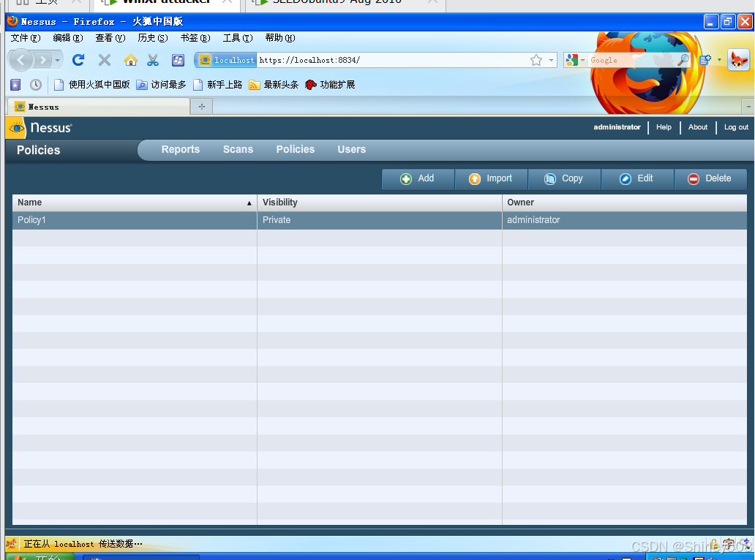
Task: Open the tab list dropdown arrow
Action: point(748,106)
